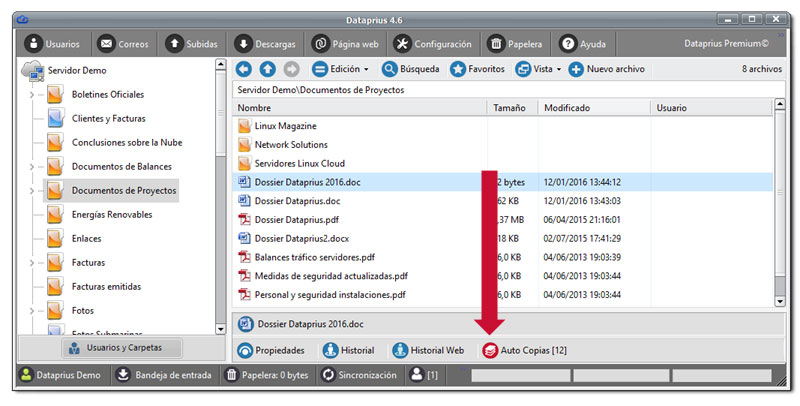The width and height of the screenshot is (800, 406).
Task: Select the Servidor Demo root node
Action: (77, 70)
